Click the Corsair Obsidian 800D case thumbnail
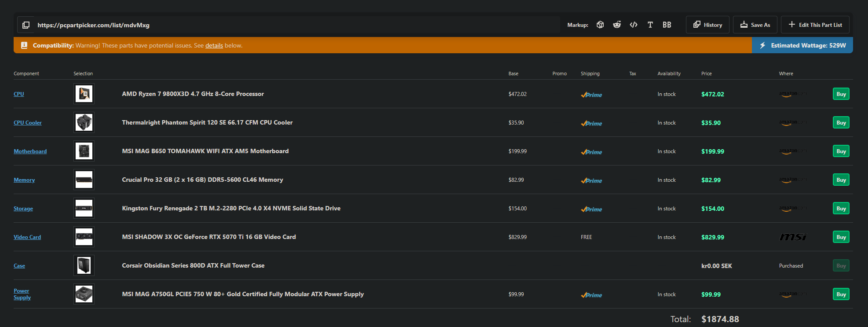868x327 pixels. pos(84,265)
